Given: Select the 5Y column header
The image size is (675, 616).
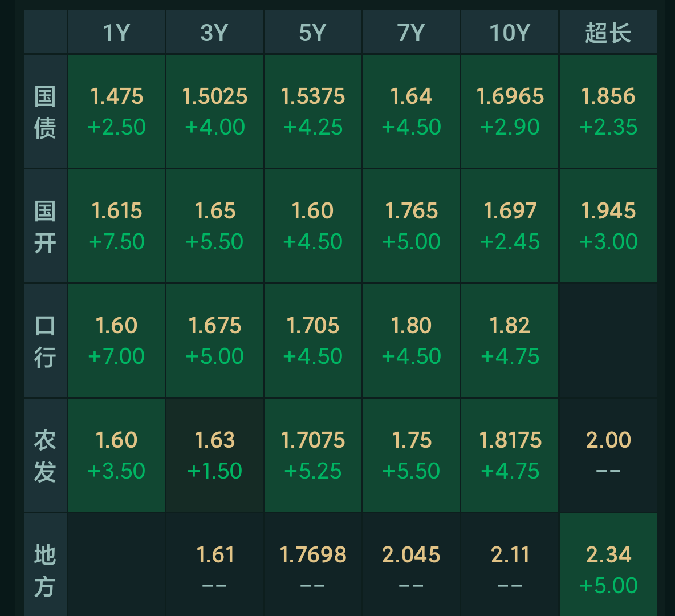Looking at the screenshot, I should pos(312,33).
